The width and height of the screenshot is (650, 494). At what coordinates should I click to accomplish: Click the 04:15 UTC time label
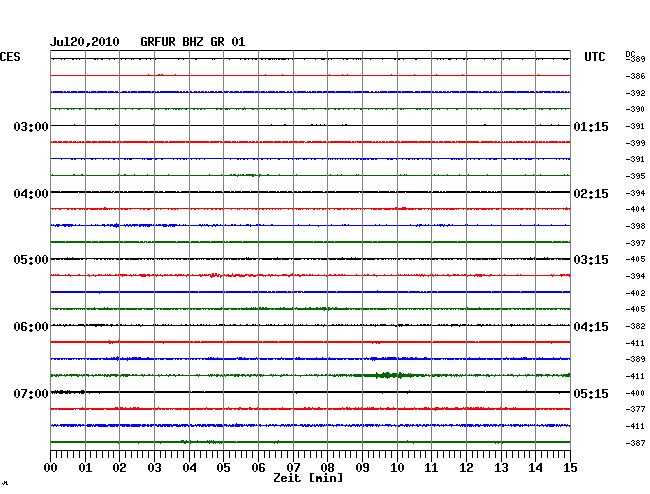pyautogui.click(x=591, y=327)
